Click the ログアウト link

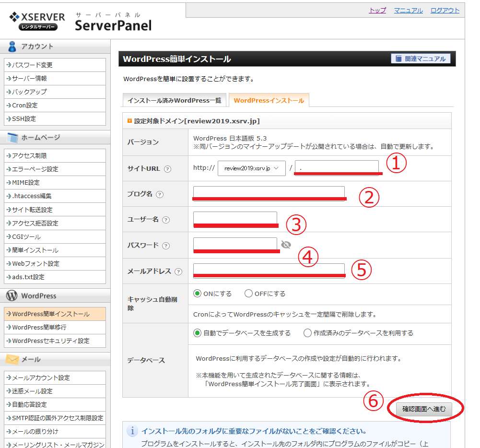[x=445, y=11]
